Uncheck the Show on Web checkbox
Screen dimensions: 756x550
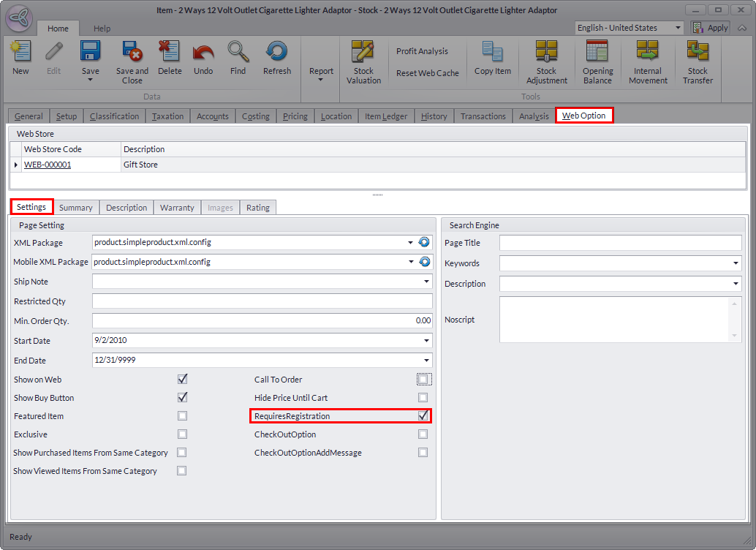point(182,380)
